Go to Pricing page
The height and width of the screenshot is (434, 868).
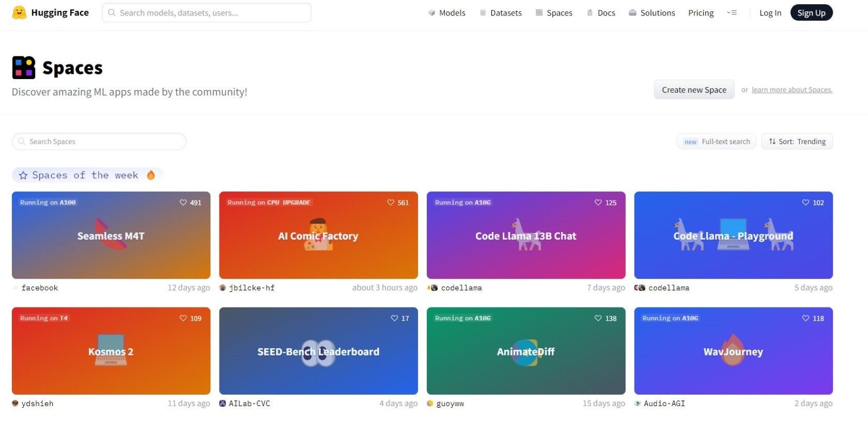(x=701, y=13)
